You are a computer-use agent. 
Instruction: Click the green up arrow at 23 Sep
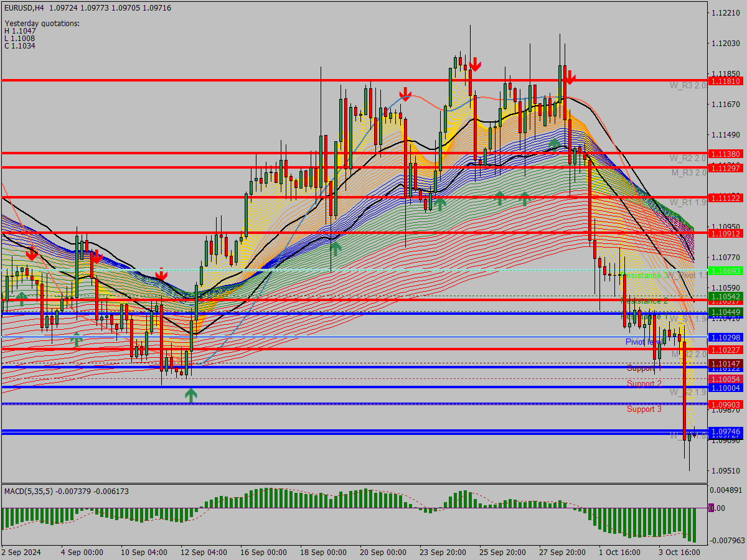[x=440, y=203]
